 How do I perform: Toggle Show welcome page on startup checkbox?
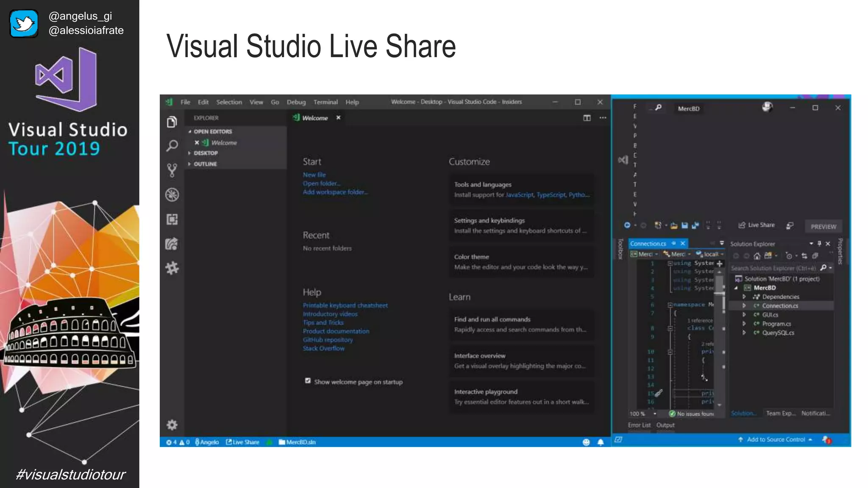[308, 381]
